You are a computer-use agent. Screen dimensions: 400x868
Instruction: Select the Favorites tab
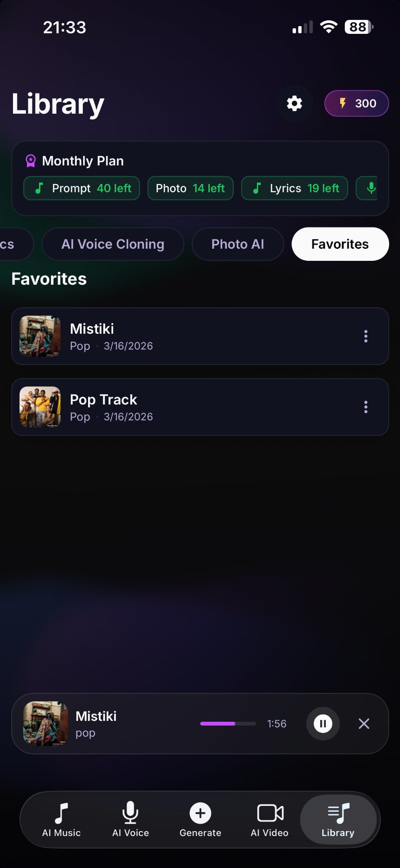(340, 244)
